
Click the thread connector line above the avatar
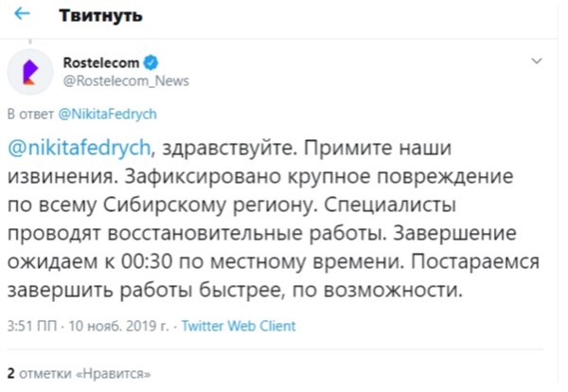coord(30,43)
